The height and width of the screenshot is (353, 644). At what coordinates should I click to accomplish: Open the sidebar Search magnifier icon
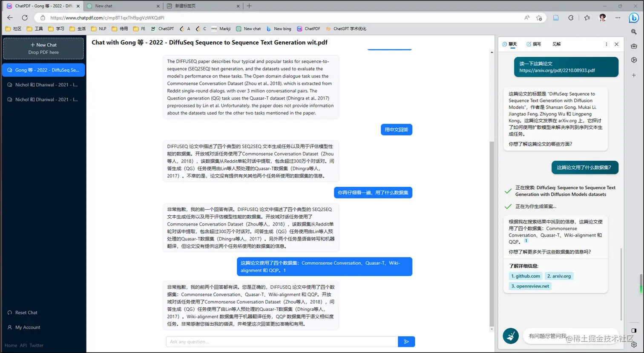634,32
